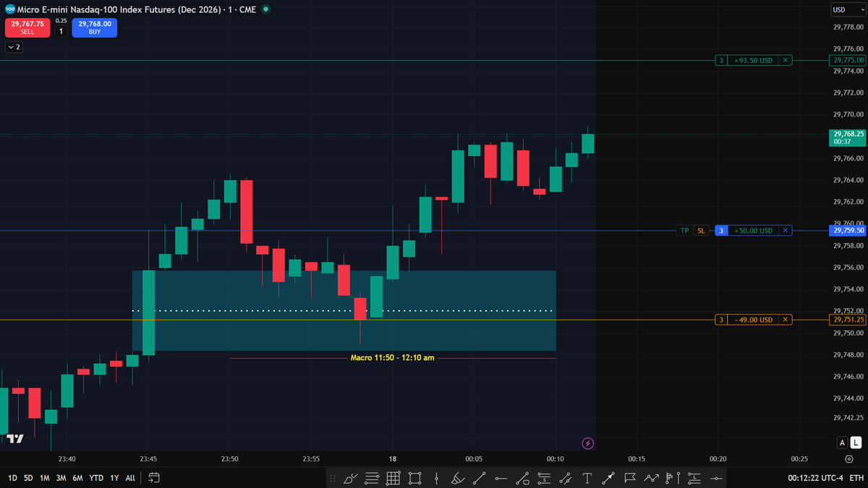Close the +50.00 USD position
This screenshot has width=868, height=488.
(x=786, y=231)
